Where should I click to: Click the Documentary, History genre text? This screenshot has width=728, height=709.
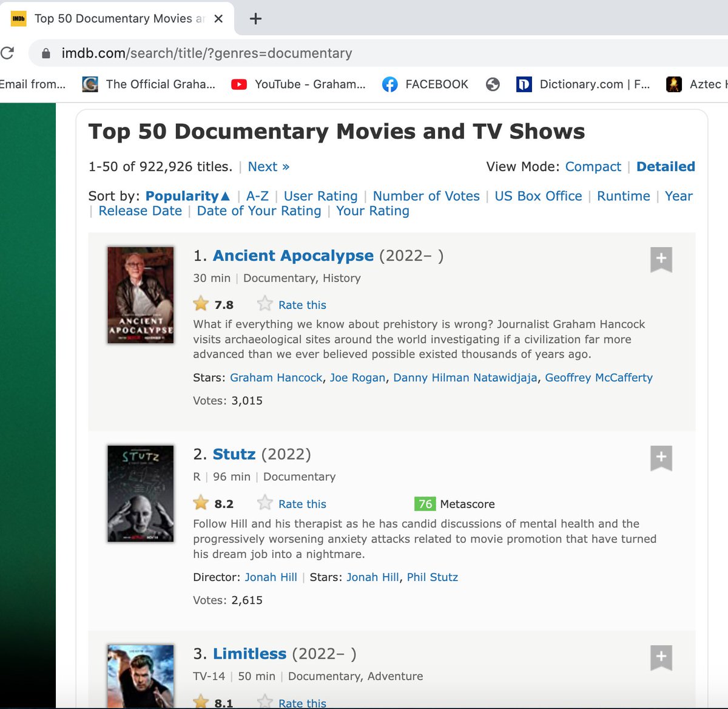pyautogui.click(x=302, y=279)
